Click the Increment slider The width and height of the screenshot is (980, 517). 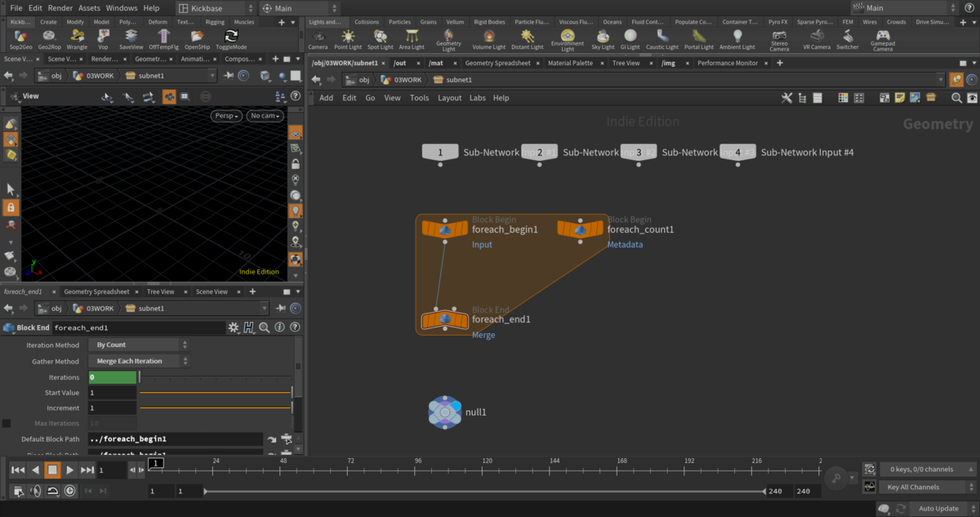[x=216, y=408]
